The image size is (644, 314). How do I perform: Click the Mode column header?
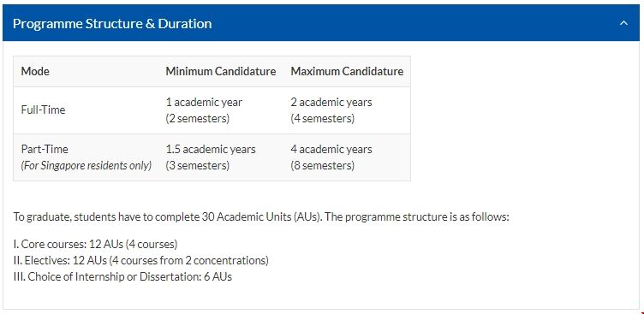[x=35, y=71]
